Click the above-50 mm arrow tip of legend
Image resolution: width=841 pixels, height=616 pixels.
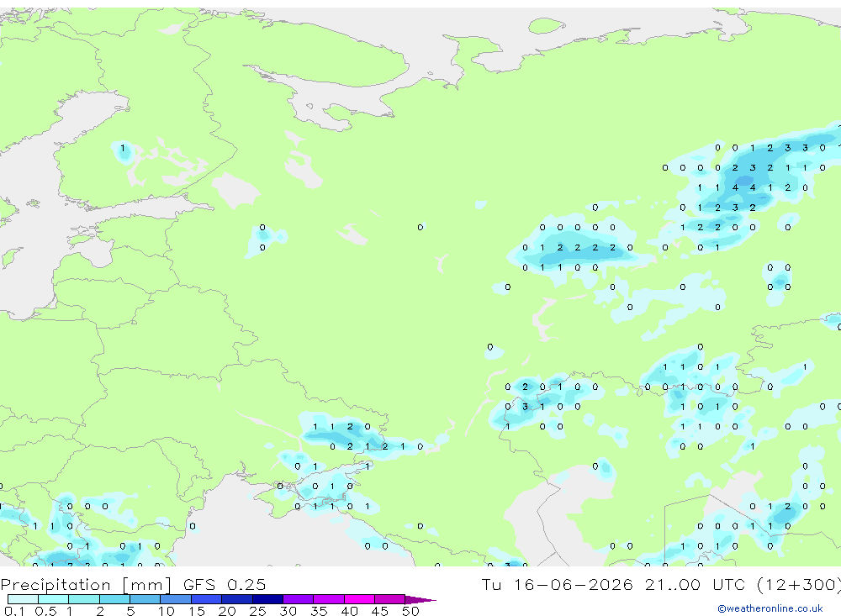coord(420,600)
